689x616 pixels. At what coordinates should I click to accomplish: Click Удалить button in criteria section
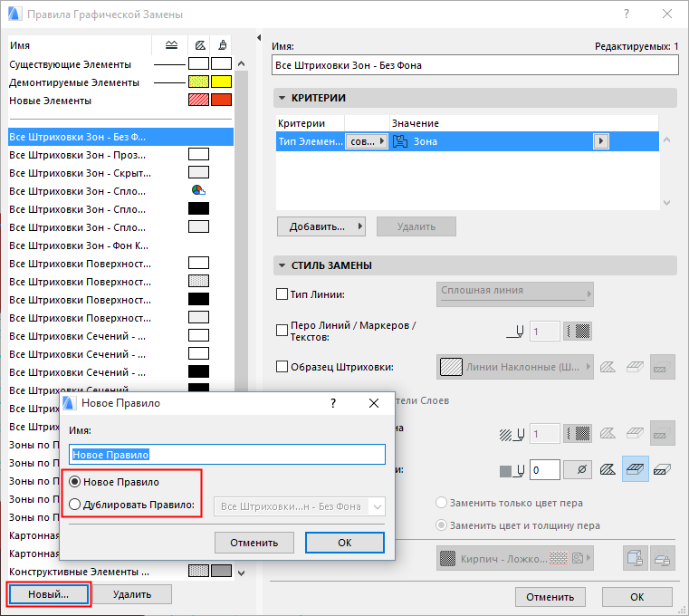pyautogui.click(x=416, y=226)
